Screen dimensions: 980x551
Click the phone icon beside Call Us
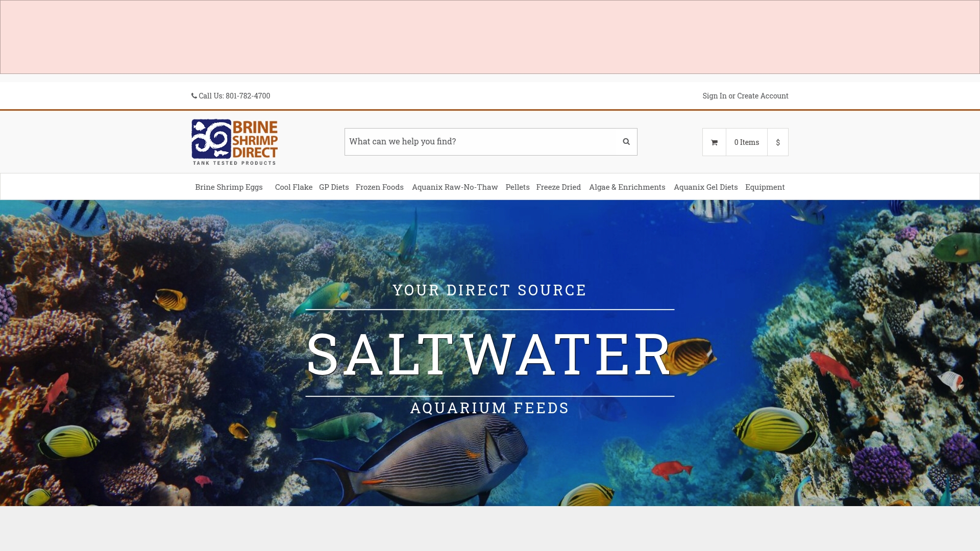coord(194,96)
